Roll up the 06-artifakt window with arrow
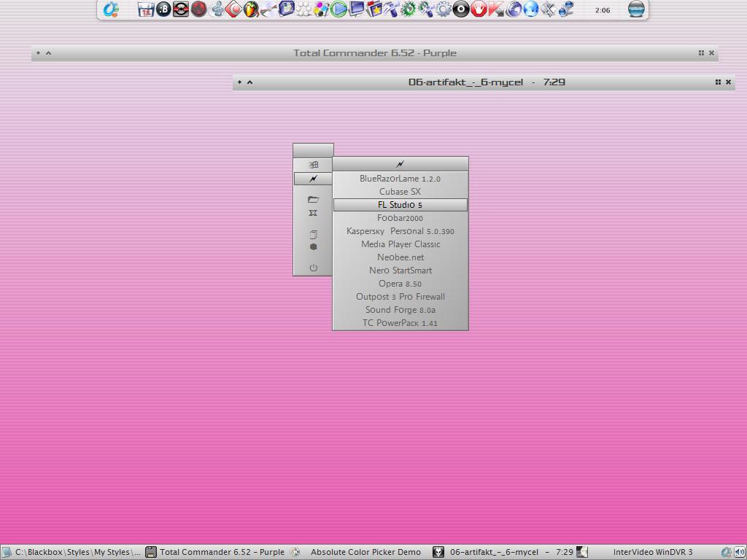 tap(249, 82)
